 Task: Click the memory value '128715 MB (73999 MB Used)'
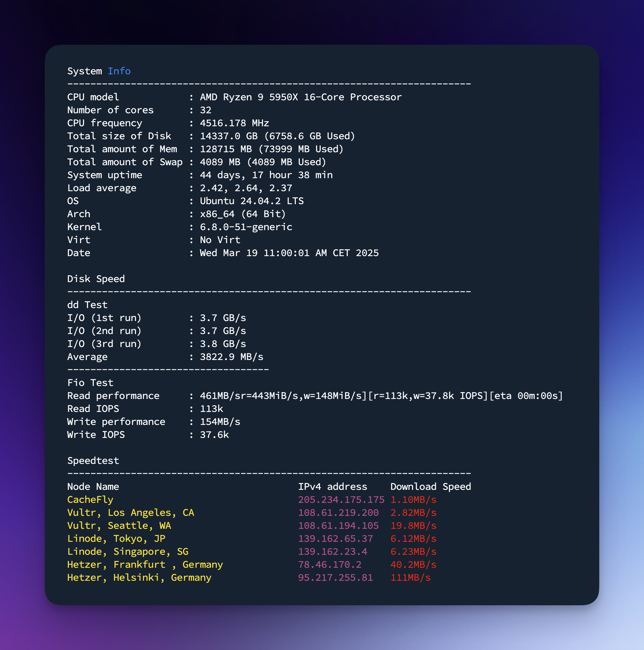272,149
